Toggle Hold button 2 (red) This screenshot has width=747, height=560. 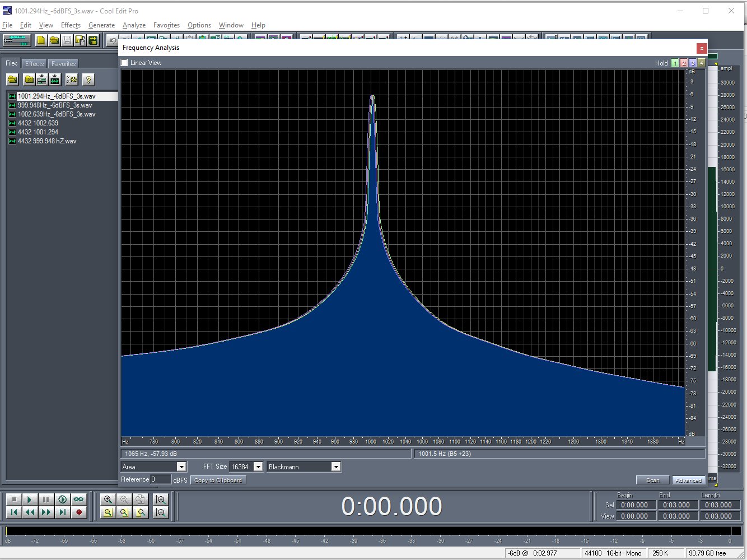pyautogui.click(x=684, y=63)
